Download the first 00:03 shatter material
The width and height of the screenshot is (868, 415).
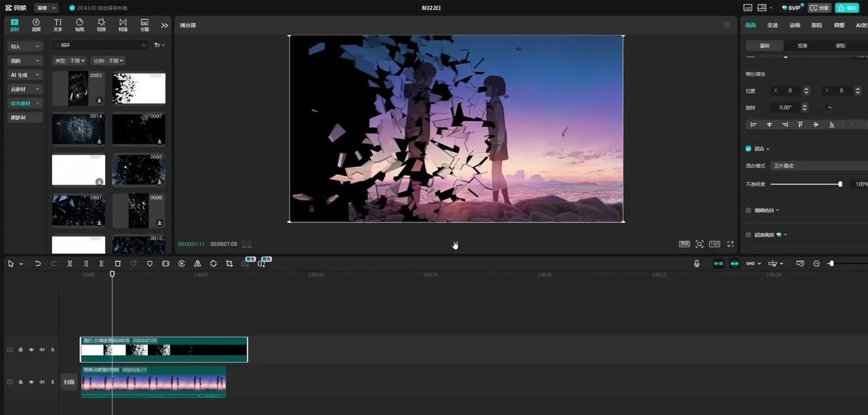[99, 100]
